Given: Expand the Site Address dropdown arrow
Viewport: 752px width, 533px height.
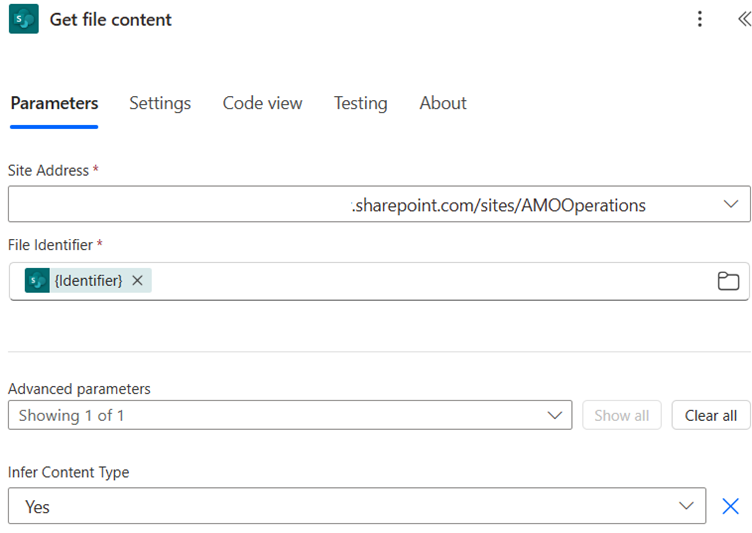Looking at the screenshot, I should coord(730,204).
